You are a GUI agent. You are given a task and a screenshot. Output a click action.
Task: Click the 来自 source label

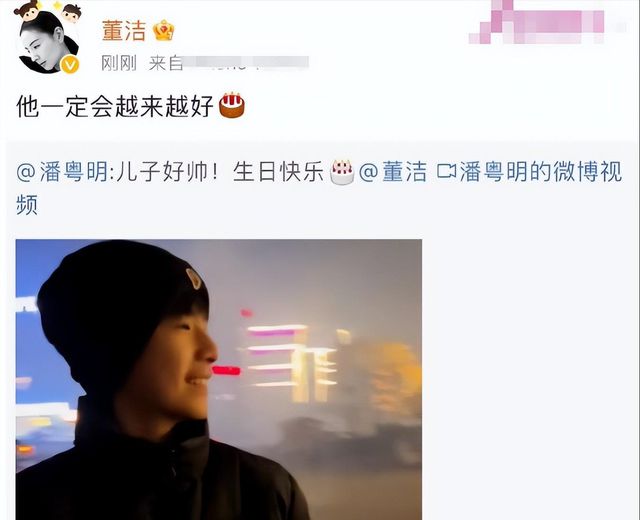(x=165, y=63)
